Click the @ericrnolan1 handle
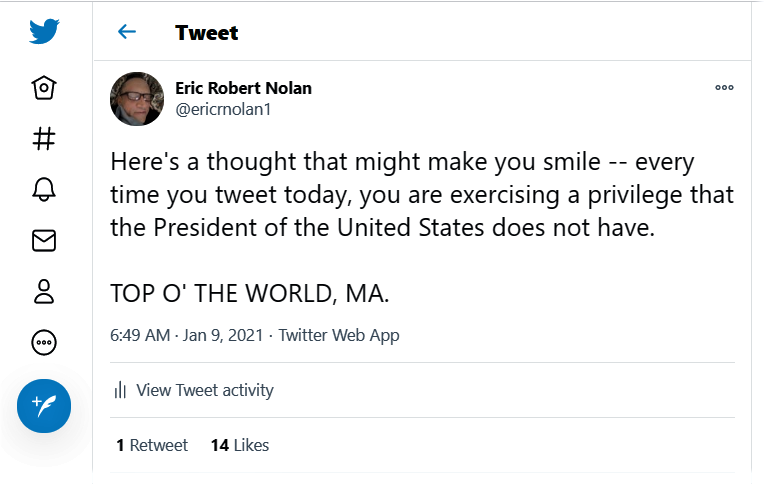Image resolution: width=764 pixels, height=484 pixels. [223, 110]
